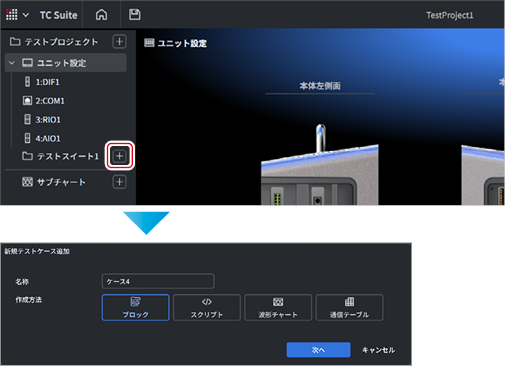Viewport: 505px width, 366px height.
Task: Save project with the floppy disk icon
Action: (135, 14)
